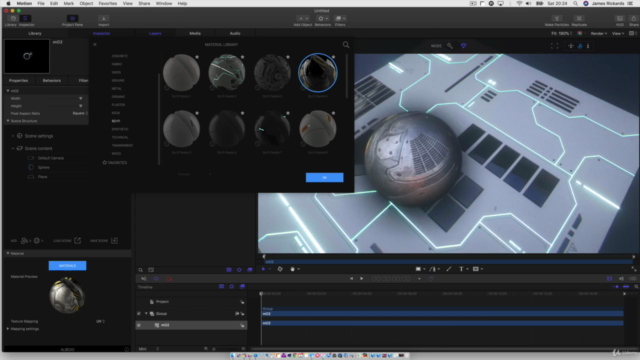Open Pixel Aspect Ratio Square dropdown
This screenshot has width=640, height=360.
click(80, 113)
